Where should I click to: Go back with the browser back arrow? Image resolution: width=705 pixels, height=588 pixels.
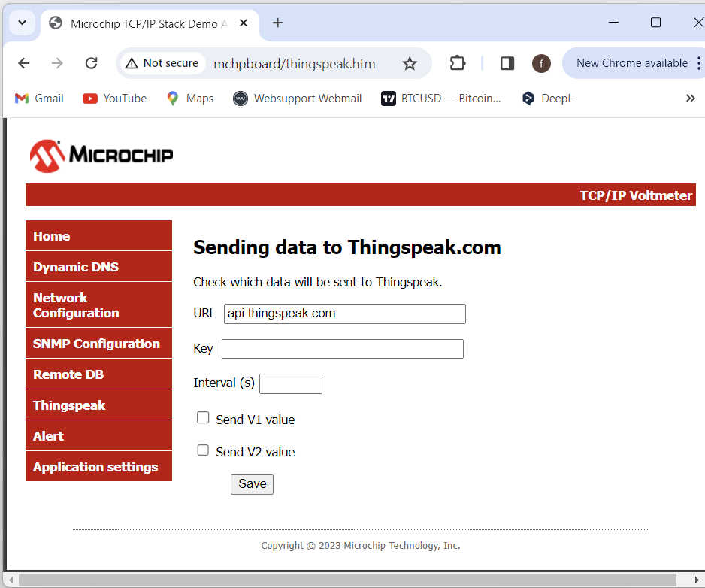(24, 63)
